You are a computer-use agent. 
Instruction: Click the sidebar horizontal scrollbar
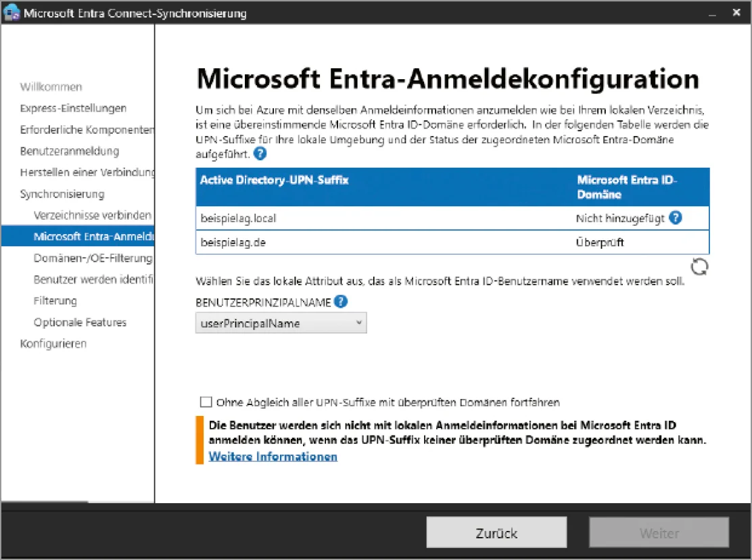click(45, 502)
